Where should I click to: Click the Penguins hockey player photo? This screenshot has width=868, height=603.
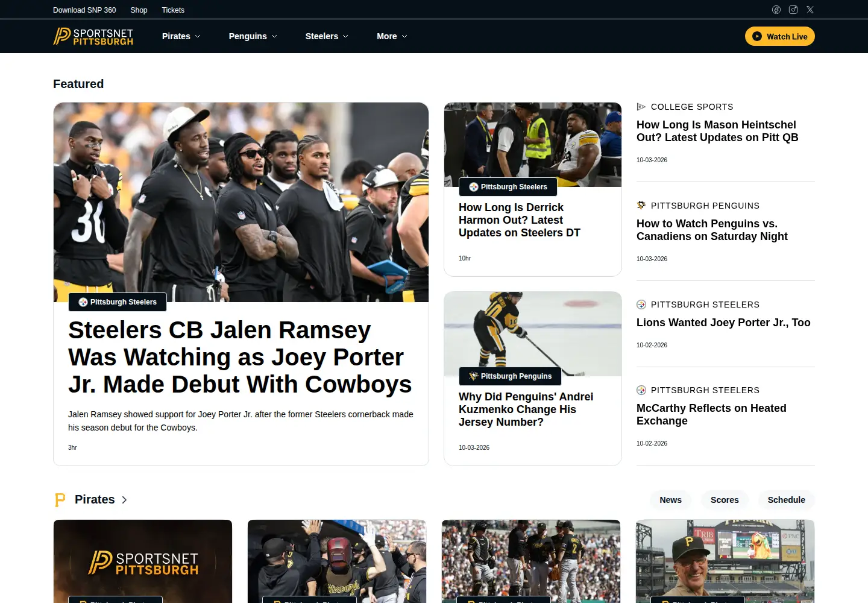pyautogui.click(x=533, y=334)
